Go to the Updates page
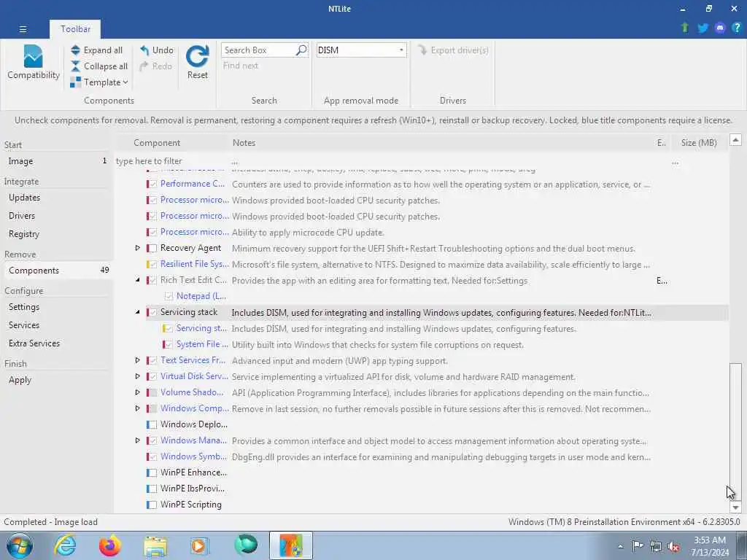Viewport: 747px width, 560px height. point(56,198)
